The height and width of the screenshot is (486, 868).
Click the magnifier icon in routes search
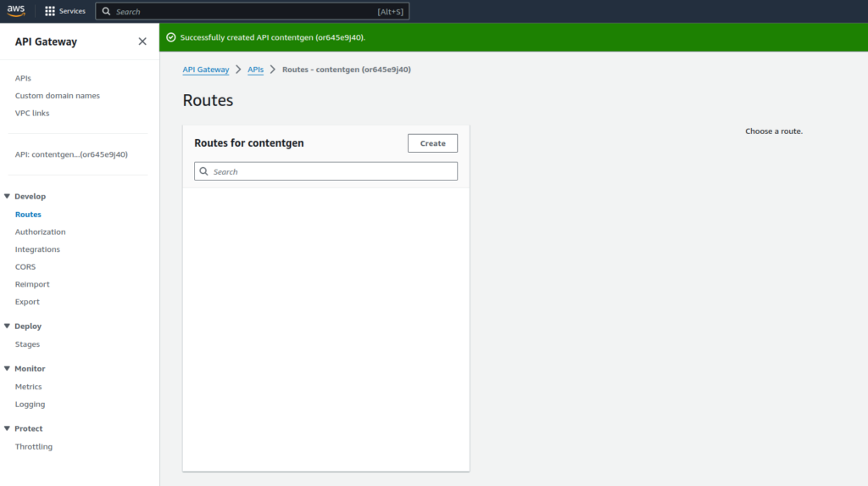203,171
